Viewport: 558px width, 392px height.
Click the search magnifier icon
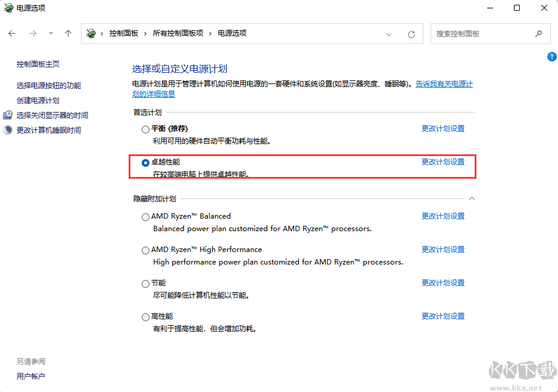pos(538,34)
